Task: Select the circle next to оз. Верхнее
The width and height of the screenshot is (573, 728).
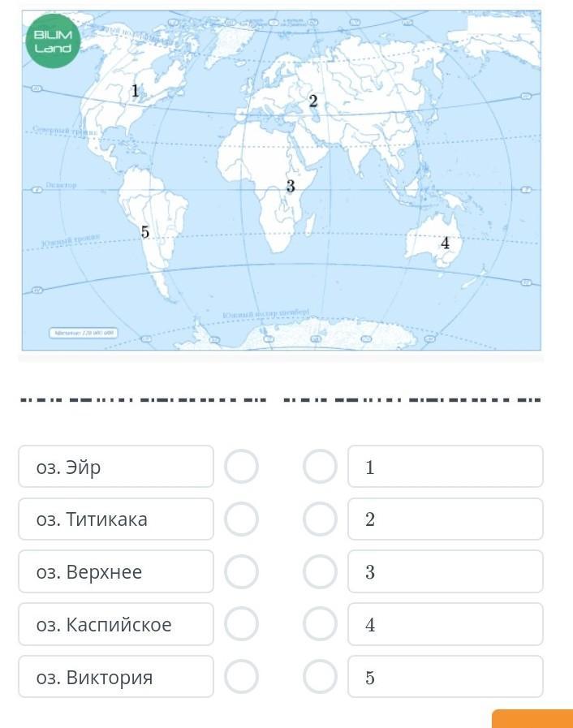Action: [x=242, y=571]
